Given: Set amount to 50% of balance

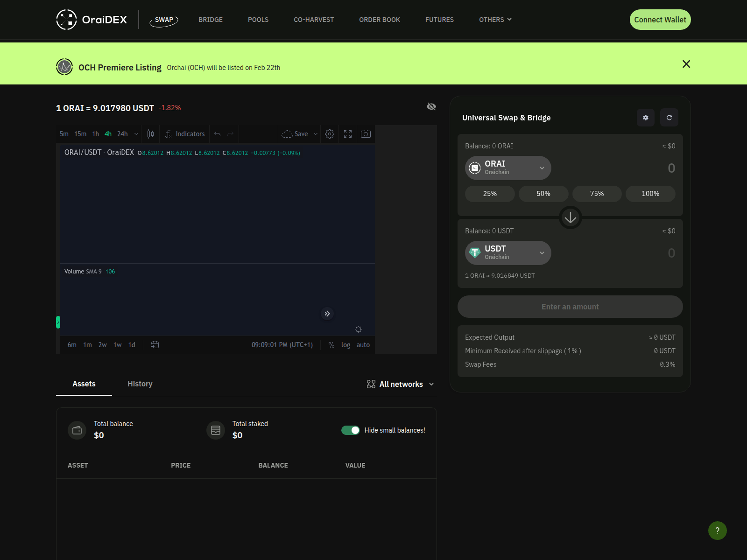Looking at the screenshot, I should pyautogui.click(x=543, y=194).
